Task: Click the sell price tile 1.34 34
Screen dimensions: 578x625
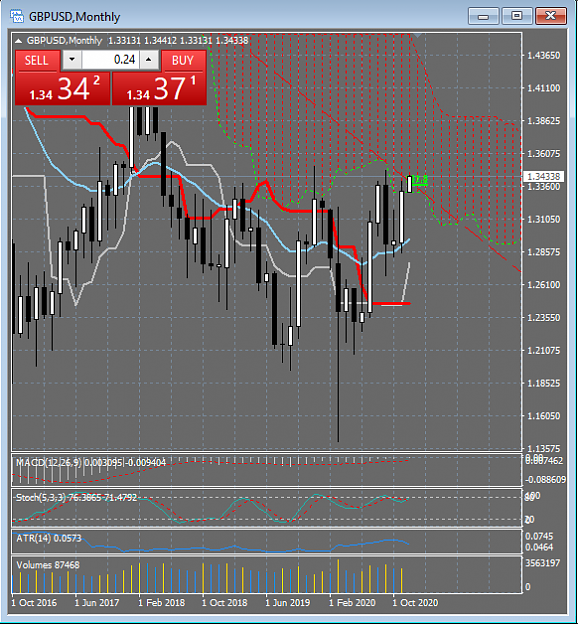Action: coord(62,88)
